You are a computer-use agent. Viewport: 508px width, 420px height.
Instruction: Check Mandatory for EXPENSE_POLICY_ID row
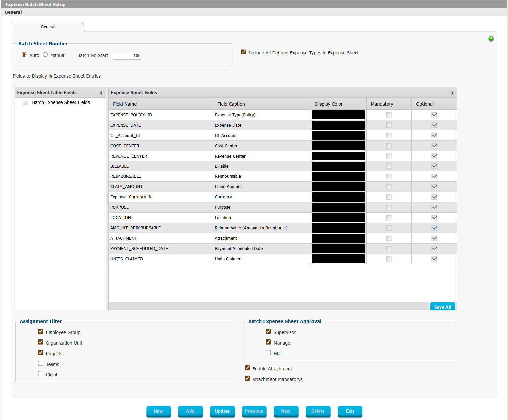click(x=389, y=115)
